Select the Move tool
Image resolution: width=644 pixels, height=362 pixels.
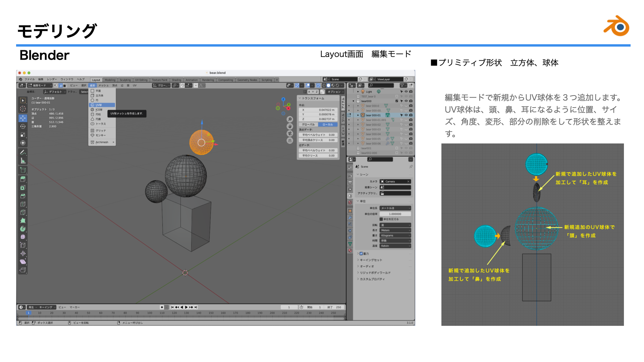coord(23,118)
